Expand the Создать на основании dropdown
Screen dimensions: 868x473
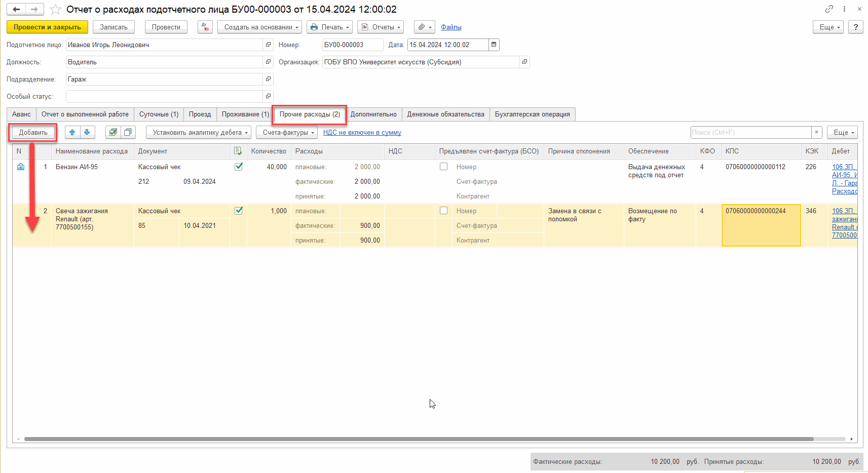[260, 27]
